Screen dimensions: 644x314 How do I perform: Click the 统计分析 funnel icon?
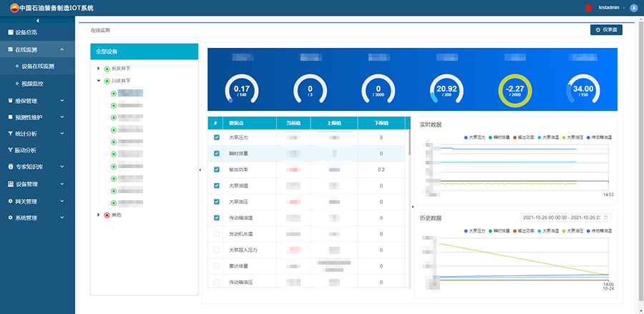coord(11,134)
